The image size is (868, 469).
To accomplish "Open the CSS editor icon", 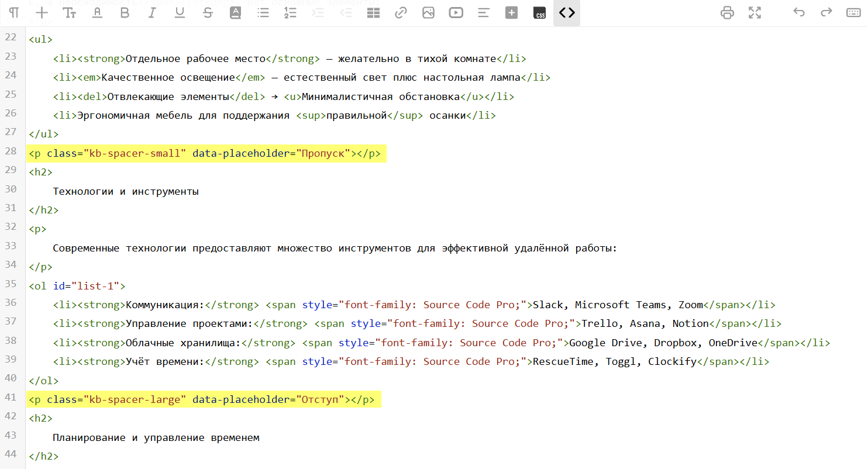I will pyautogui.click(x=539, y=13).
